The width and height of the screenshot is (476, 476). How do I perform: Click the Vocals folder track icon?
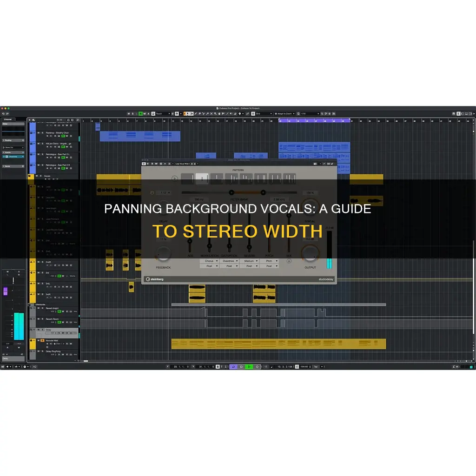coord(30,176)
